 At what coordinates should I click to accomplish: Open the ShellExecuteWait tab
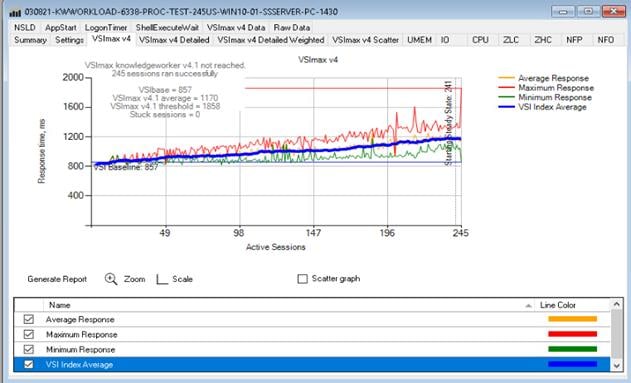[167, 28]
